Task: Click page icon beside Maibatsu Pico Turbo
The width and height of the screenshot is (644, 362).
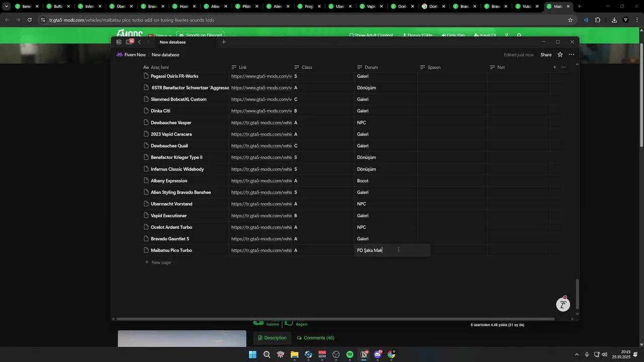Action: (146, 250)
